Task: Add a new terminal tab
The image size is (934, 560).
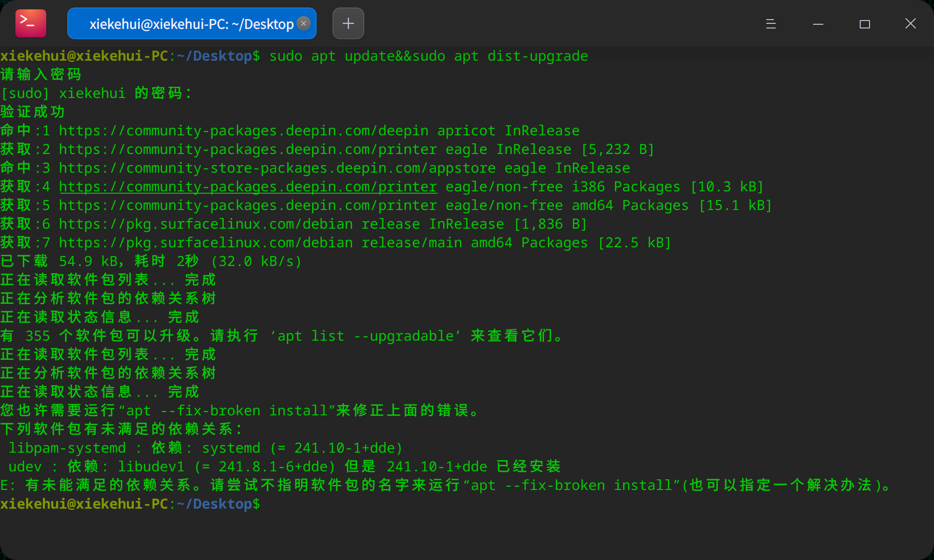Action: pos(348,23)
